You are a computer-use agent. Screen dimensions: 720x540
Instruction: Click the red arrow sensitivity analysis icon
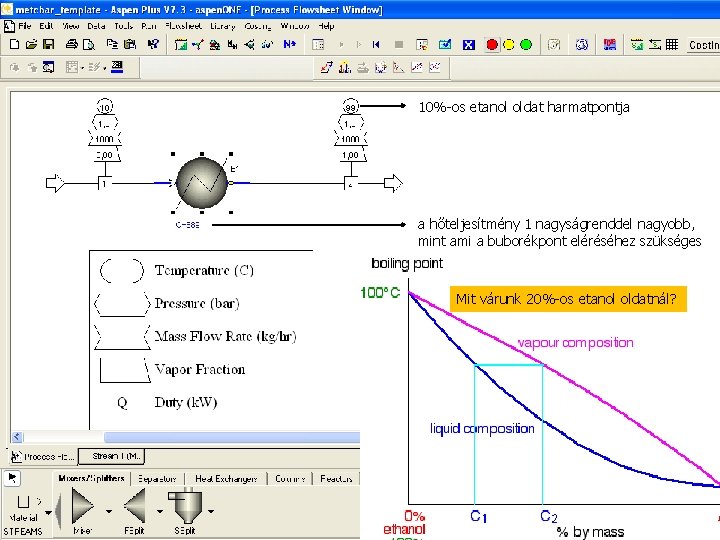[x=326, y=68]
